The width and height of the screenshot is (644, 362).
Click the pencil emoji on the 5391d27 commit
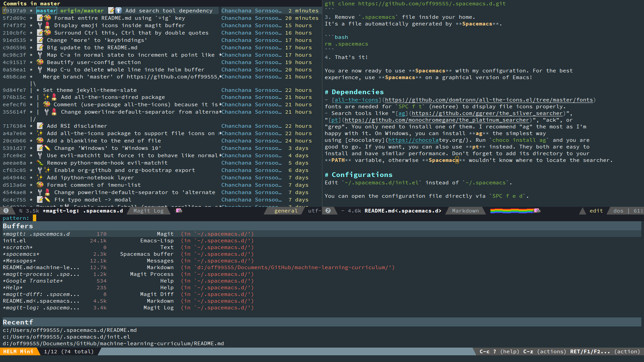pos(47,148)
